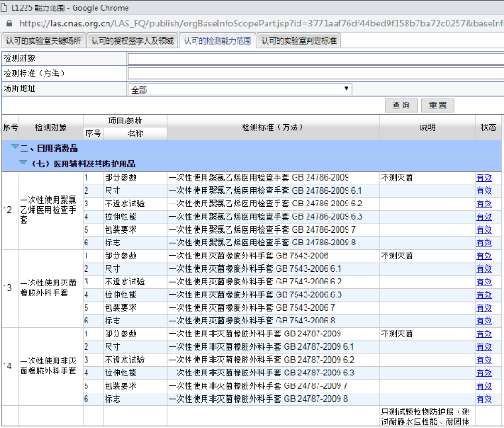Switch to 认可的实验室关键场所 tab
The height and width of the screenshot is (428, 504).
(43, 41)
